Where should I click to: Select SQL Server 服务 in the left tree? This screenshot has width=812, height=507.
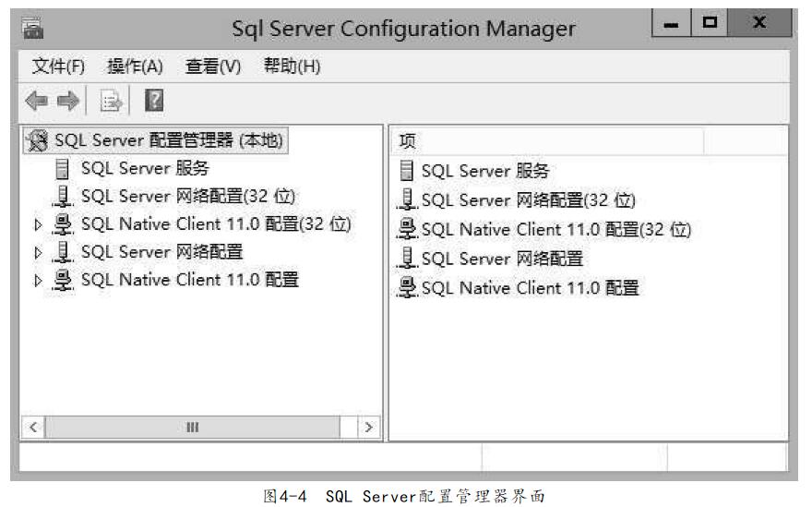[x=145, y=168]
